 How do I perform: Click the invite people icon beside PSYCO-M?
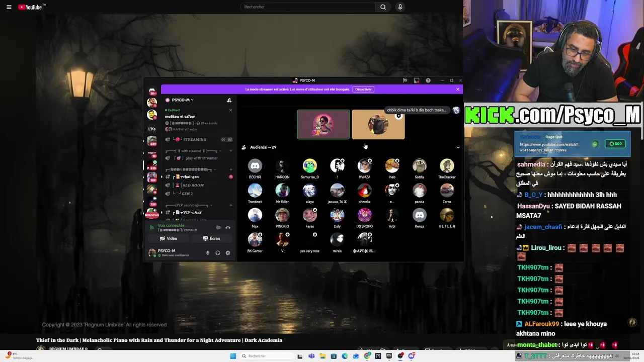pyautogui.click(x=229, y=100)
